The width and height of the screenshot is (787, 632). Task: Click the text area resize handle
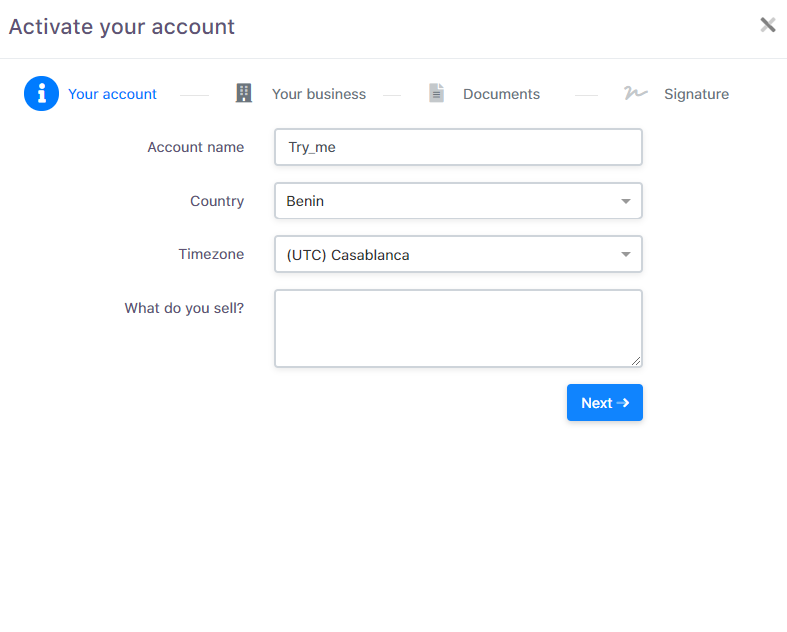(x=636, y=361)
